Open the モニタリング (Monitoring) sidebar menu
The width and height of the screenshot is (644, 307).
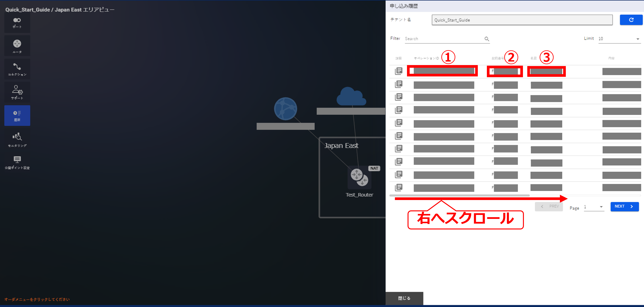click(17, 139)
